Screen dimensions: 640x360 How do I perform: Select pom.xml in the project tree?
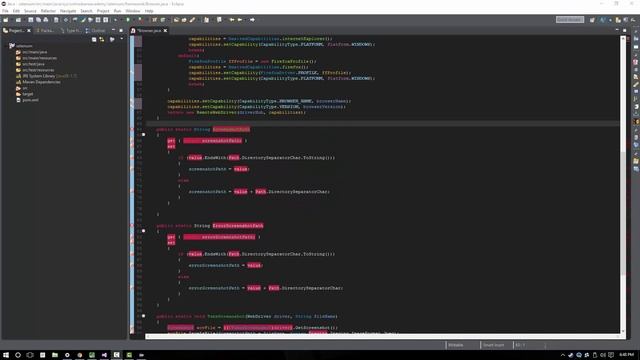pyautogui.click(x=30, y=100)
